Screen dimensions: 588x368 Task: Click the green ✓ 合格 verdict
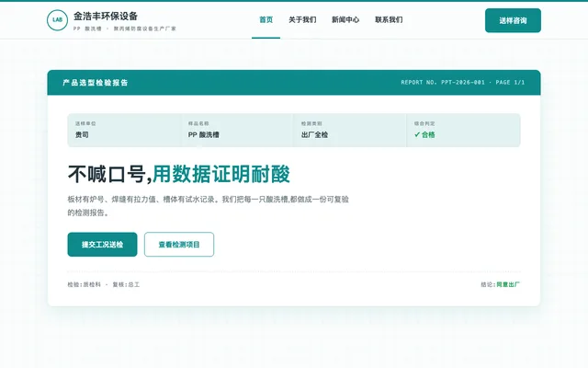(x=424, y=135)
